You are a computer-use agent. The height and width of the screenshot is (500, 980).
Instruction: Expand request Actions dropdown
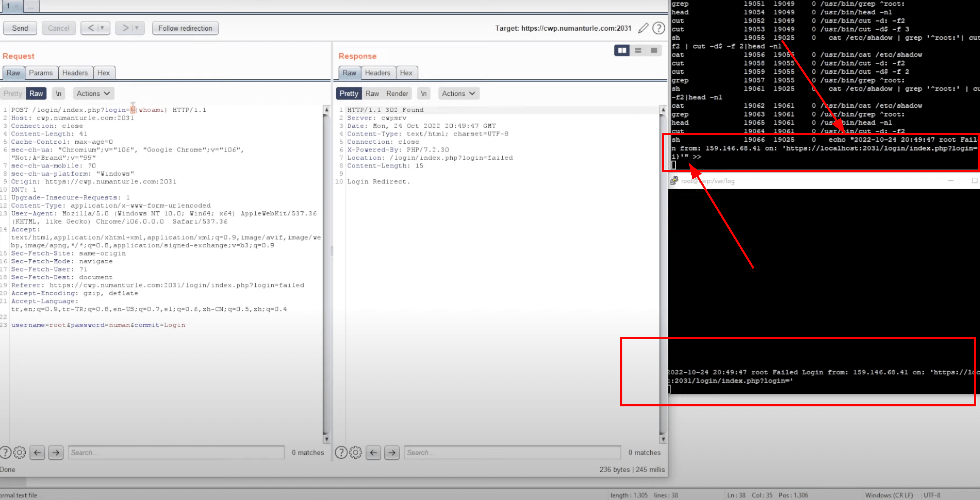pos(93,94)
